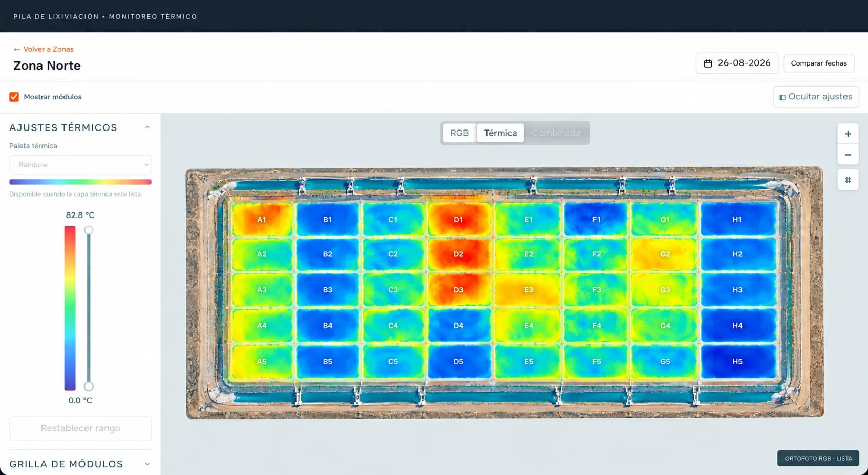Select module A5 on the thermal map
868x475 pixels.
pyautogui.click(x=262, y=362)
